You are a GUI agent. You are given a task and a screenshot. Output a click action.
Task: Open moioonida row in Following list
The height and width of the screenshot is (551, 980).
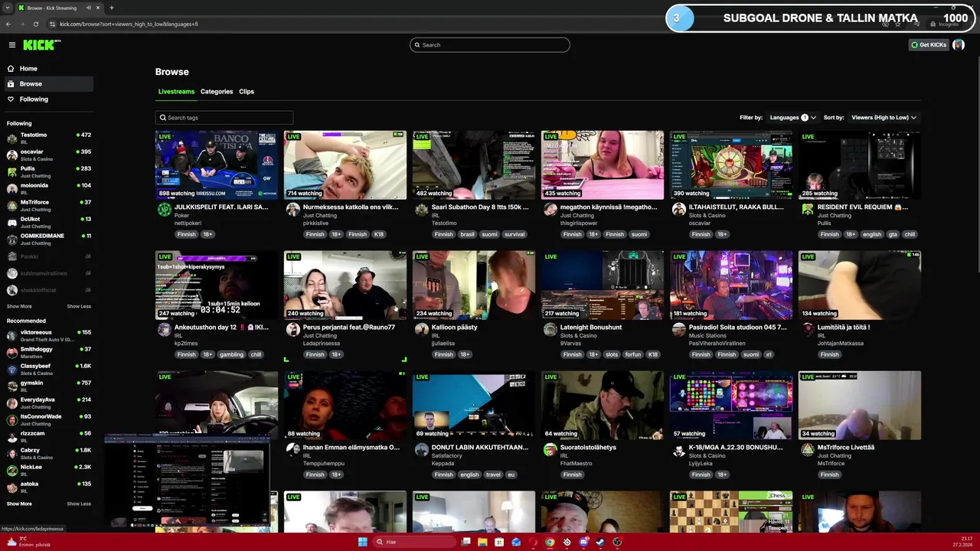(48, 189)
